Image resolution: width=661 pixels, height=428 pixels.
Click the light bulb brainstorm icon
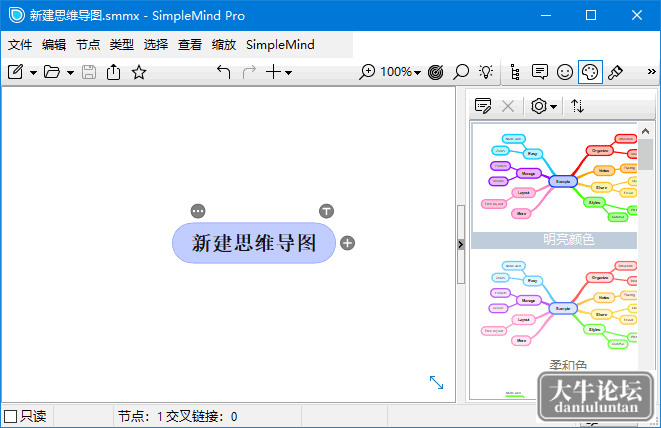(486, 72)
